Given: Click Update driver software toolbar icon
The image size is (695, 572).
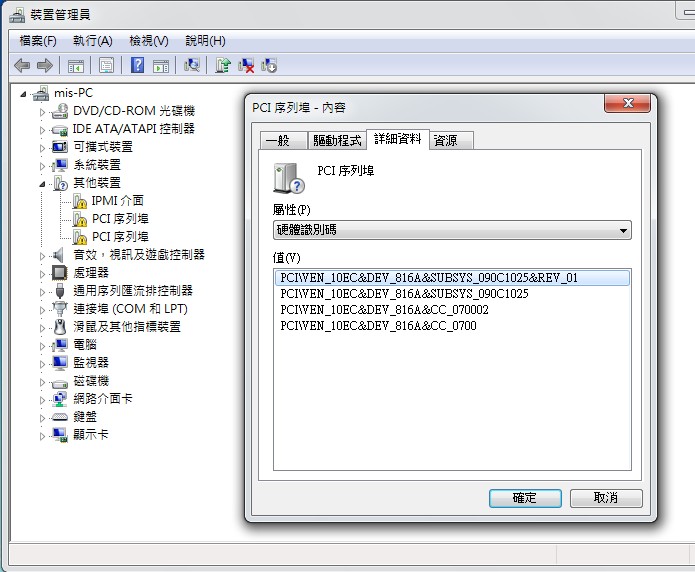Looking at the screenshot, I should pyautogui.click(x=223, y=65).
